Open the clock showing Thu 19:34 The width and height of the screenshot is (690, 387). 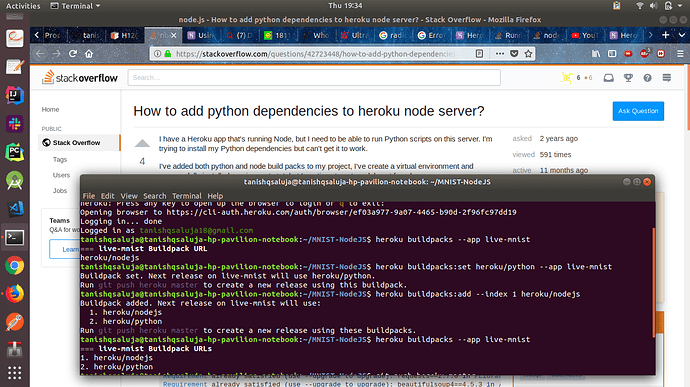[x=345, y=6]
